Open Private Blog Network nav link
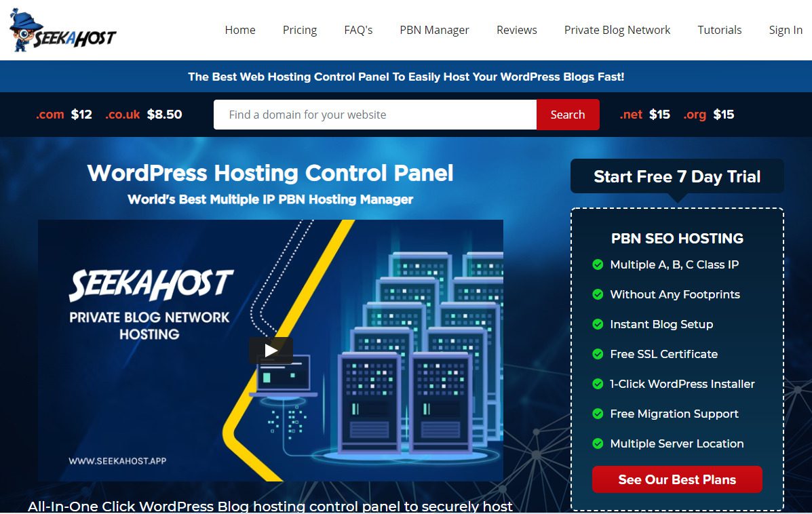The image size is (812, 514). (617, 30)
